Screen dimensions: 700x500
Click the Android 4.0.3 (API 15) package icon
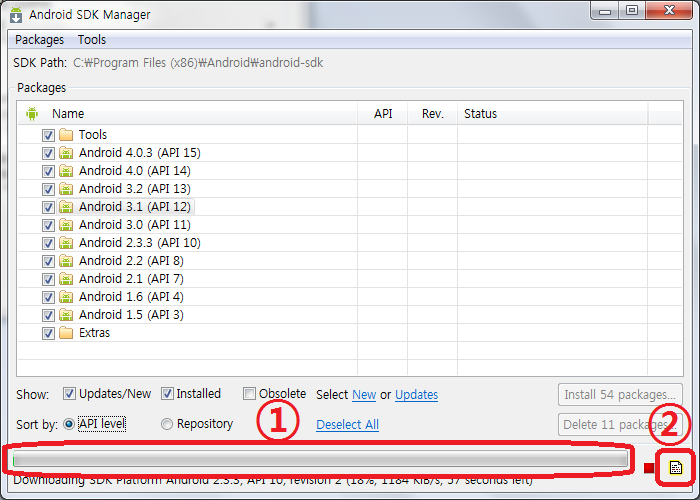click(x=66, y=153)
